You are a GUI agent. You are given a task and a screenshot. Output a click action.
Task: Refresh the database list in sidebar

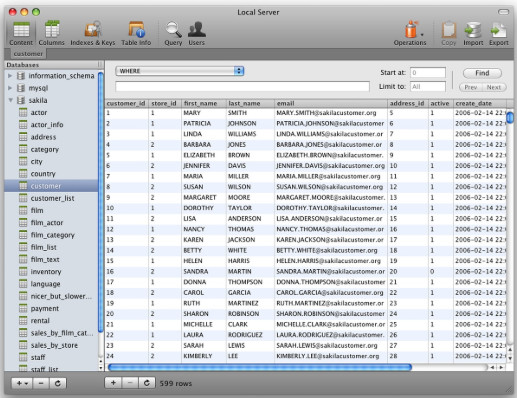pos(58,383)
